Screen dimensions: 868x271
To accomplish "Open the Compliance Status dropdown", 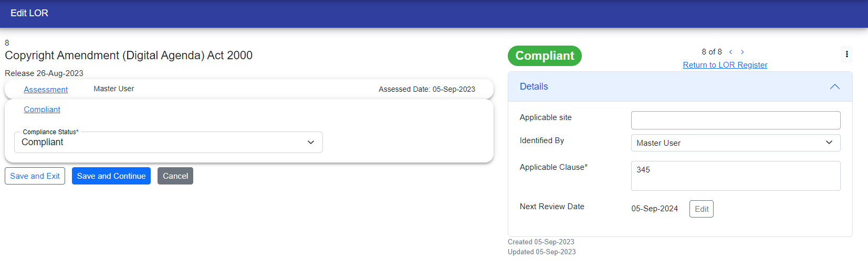I will coord(168,142).
